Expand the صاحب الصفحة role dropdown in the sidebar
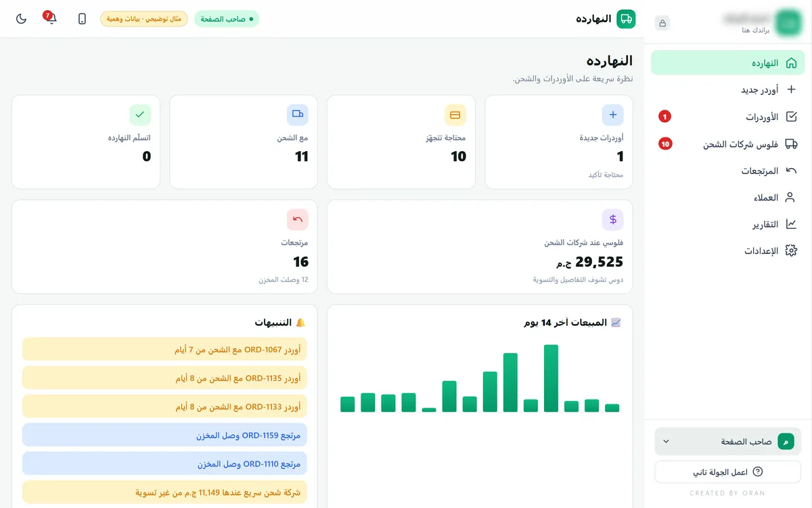 tap(728, 441)
